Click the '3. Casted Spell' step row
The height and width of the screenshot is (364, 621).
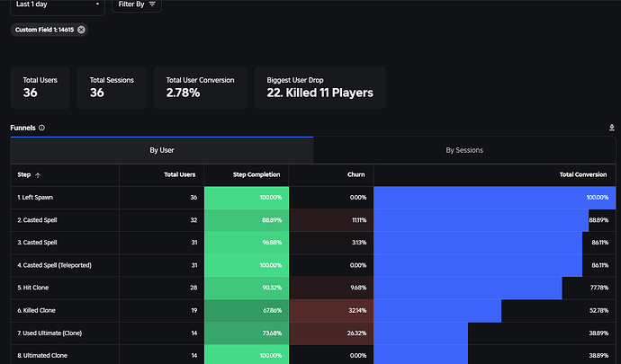click(x=313, y=243)
